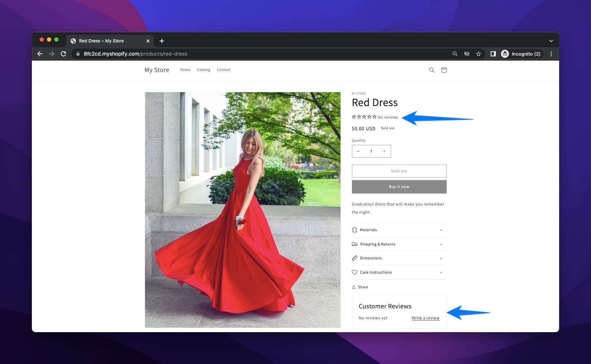Click the 'Sold out' badge beside the price
The width and height of the screenshot is (591, 364).
pyautogui.click(x=388, y=128)
